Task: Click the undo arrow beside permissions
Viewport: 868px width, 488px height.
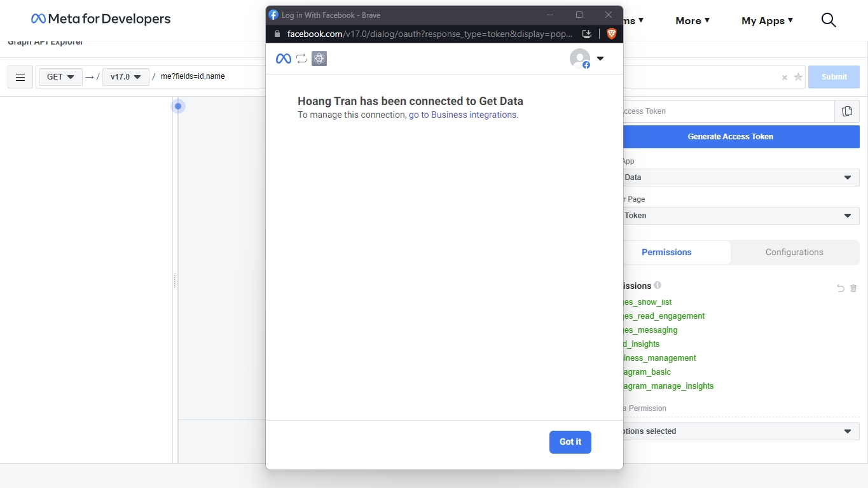Action: click(x=840, y=288)
